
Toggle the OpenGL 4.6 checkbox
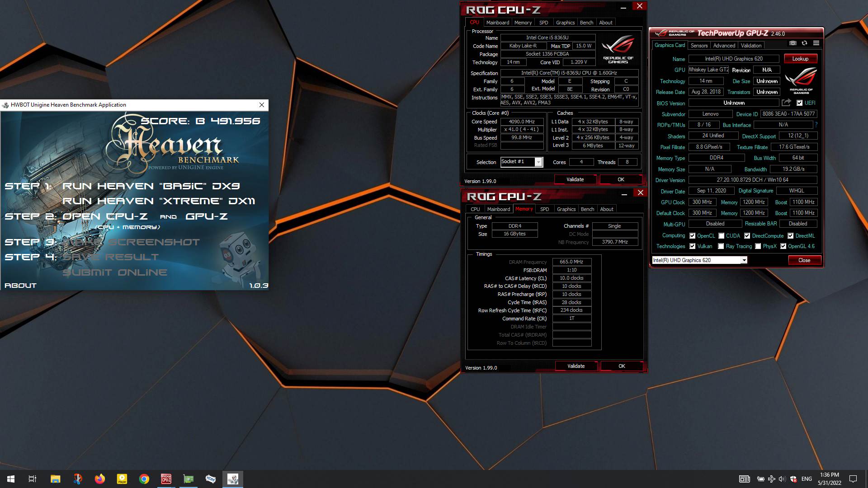pos(783,246)
